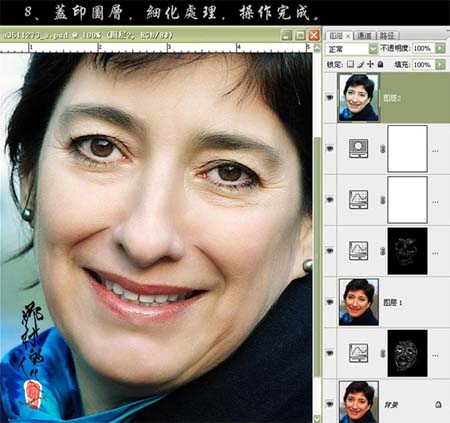Toggle lock transparent pixels icon
The height and width of the screenshot is (423, 450).
click(350, 64)
